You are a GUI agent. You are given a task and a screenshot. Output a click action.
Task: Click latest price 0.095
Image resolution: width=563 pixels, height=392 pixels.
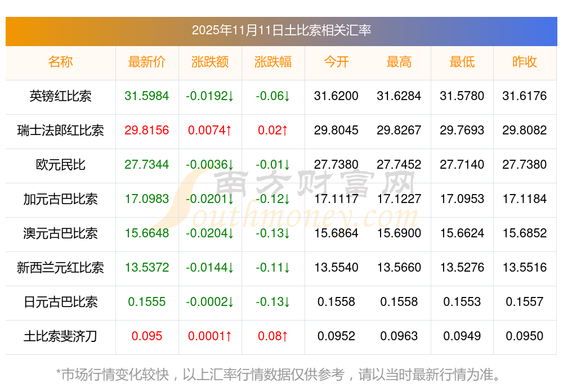tap(146, 336)
